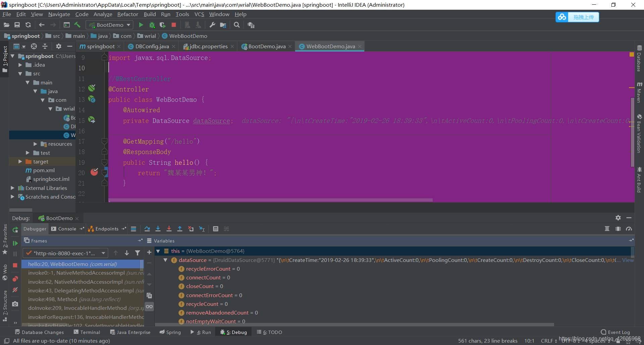Click editor horizontal scrollbar
644x345 pixels.
click(x=270, y=200)
